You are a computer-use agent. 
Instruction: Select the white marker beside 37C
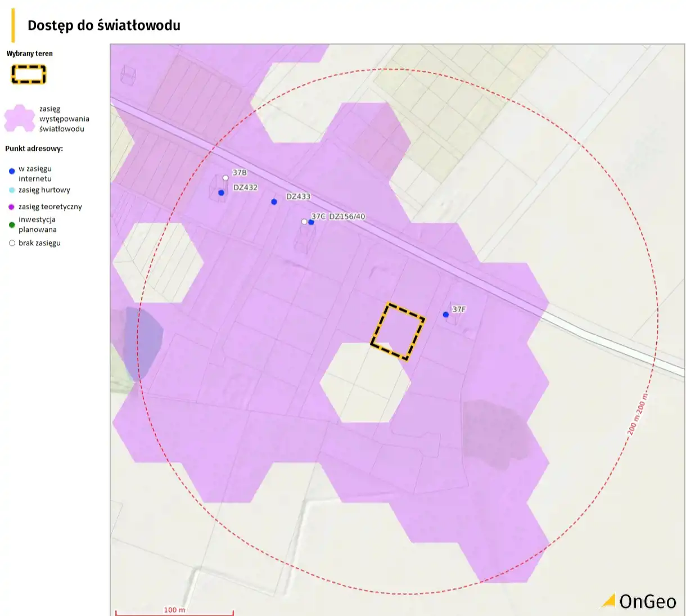pos(304,222)
